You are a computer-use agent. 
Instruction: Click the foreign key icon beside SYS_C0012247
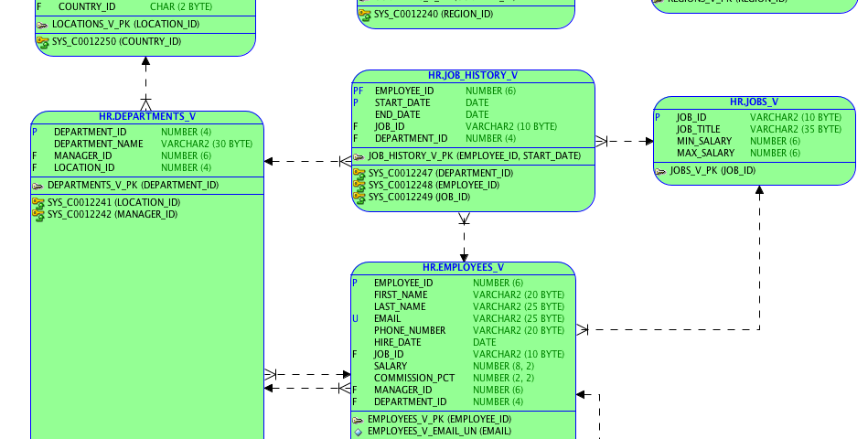pos(359,174)
